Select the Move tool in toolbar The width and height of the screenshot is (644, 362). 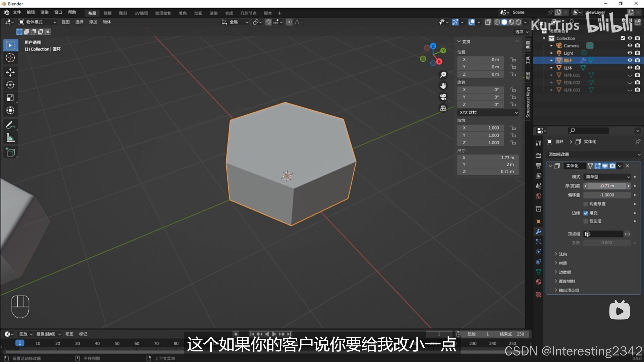(x=10, y=72)
